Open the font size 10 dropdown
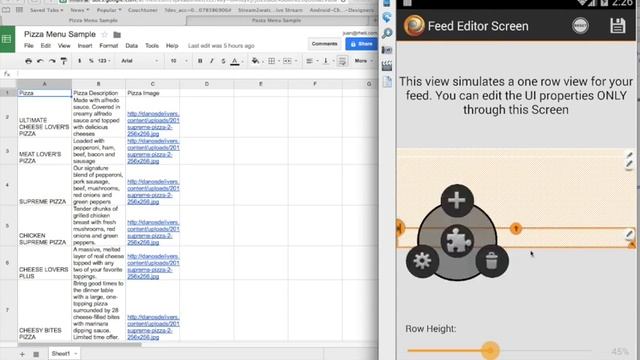The image size is (640, 360). point(179,61)
